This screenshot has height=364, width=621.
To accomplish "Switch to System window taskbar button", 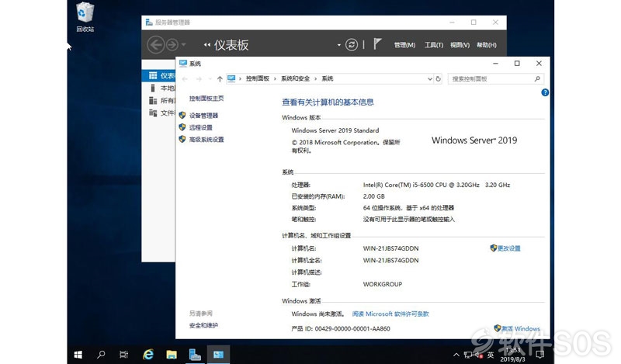I will [x=218, y=355].
